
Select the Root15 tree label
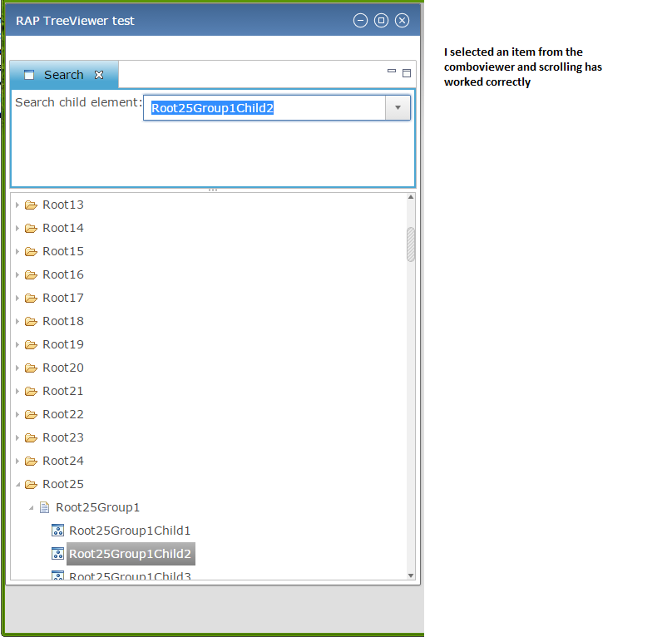63,251
